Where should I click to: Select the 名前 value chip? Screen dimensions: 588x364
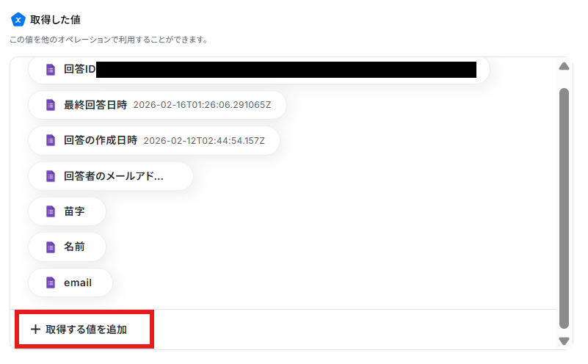click(x=67, y=247)
